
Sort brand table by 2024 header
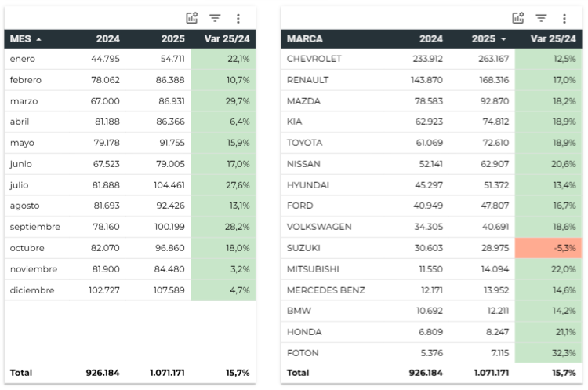coord(430,38)
